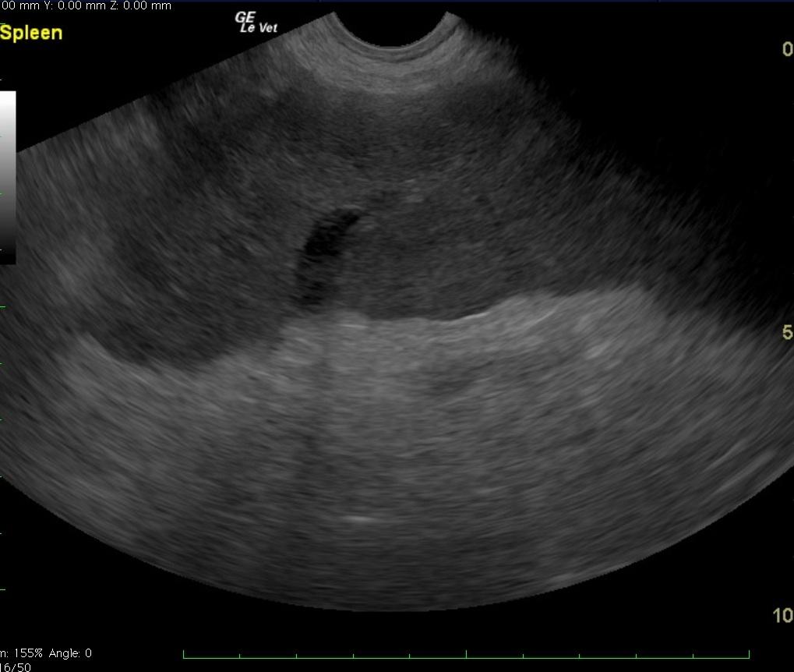This screenshot has height=672, width=794.
Task: Click the depth marker labeled 0
Action: 786,50
